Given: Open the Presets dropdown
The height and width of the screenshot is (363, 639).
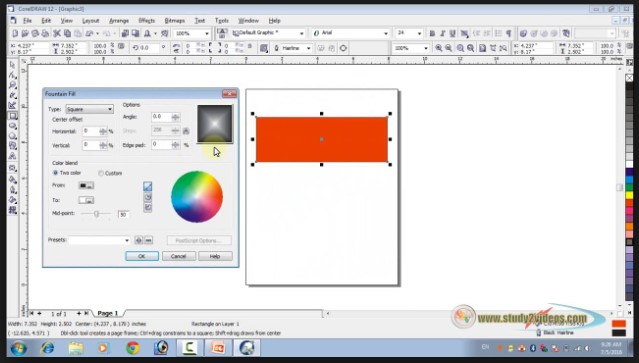Looking at the screenshot, I should point(99,240).
